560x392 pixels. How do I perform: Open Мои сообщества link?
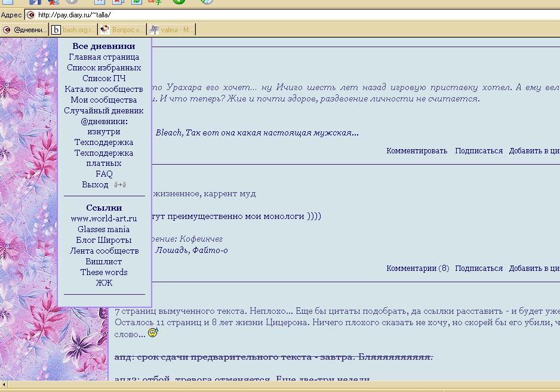104,100
